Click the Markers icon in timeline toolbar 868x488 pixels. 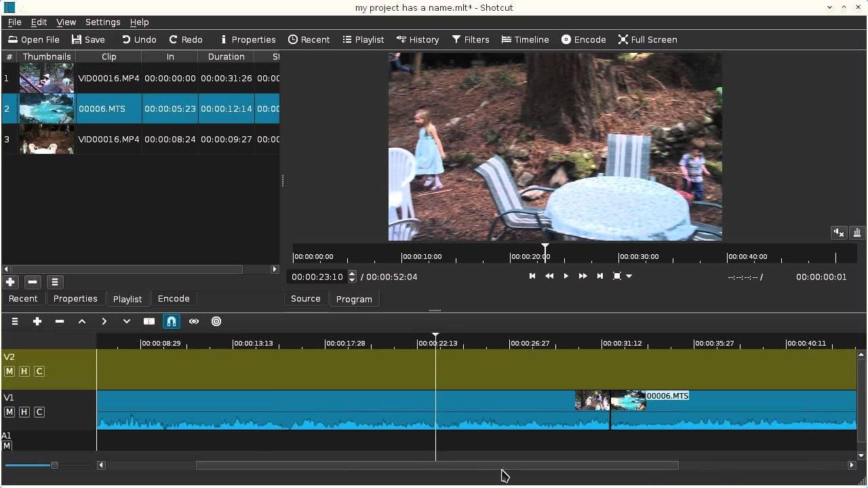click(x=216, y=321)
